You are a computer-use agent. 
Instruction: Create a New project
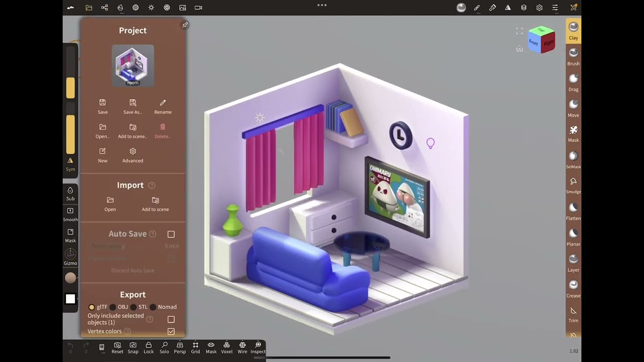click(103, 155)
